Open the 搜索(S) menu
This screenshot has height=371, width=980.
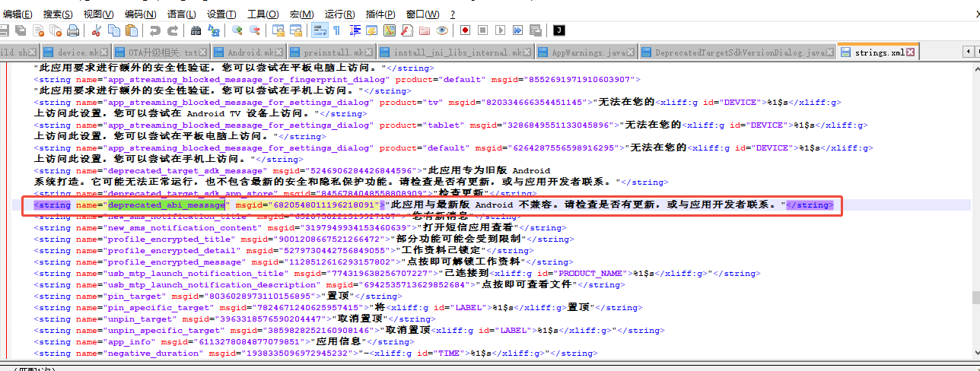tap(58, 14)
